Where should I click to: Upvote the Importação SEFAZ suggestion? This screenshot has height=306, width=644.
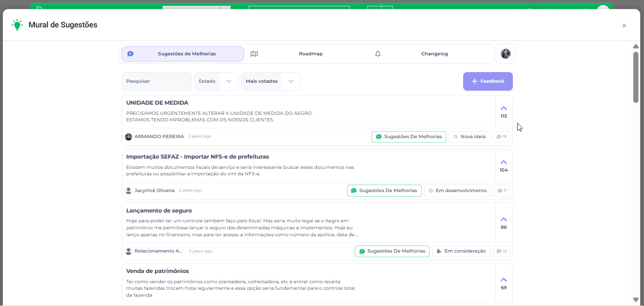coord(504,162)
